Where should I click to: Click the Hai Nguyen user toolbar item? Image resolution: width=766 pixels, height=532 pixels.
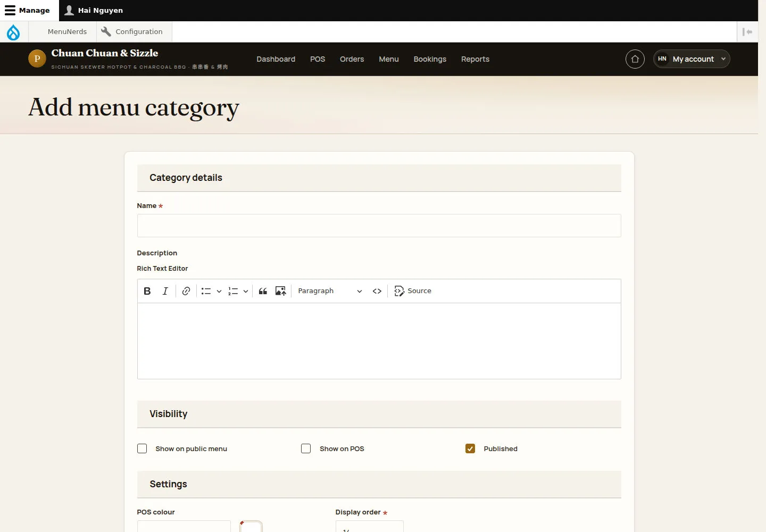point(94,10)
